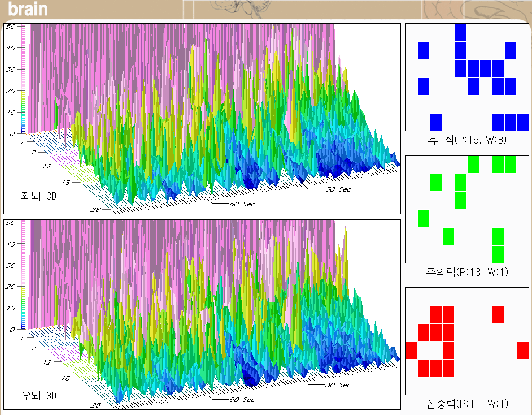Click the pink peak area of left-brain 3D graph

coord(169,51)
